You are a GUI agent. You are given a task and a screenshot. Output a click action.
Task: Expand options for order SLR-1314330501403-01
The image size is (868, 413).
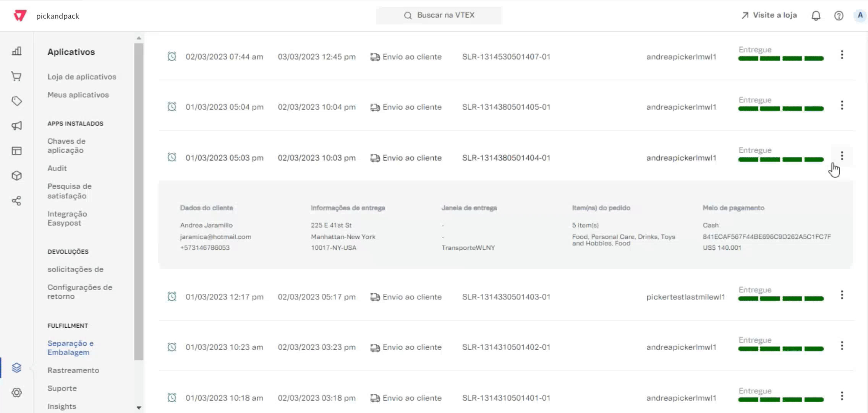coord(842,295)
